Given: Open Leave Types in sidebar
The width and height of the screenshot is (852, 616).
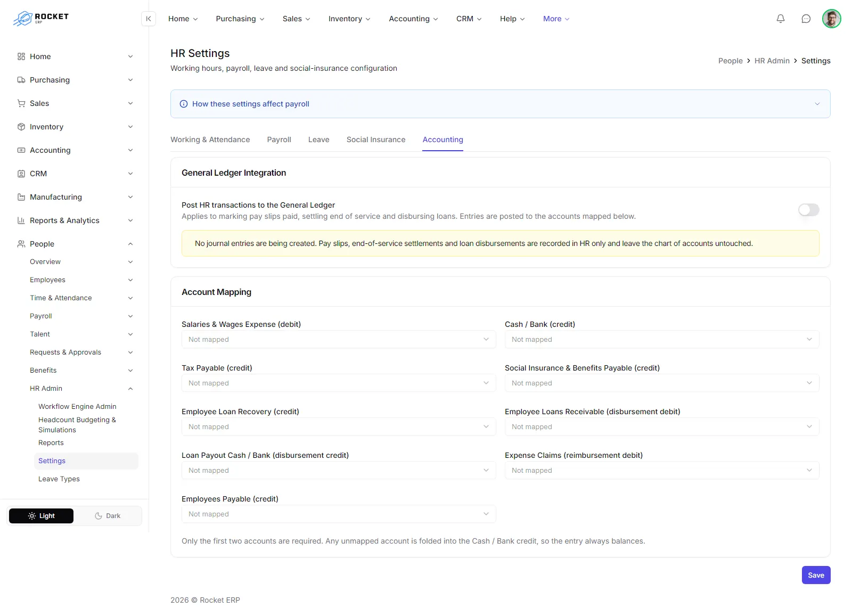Looking at the screenshot, I should click(x=59, y=479).
